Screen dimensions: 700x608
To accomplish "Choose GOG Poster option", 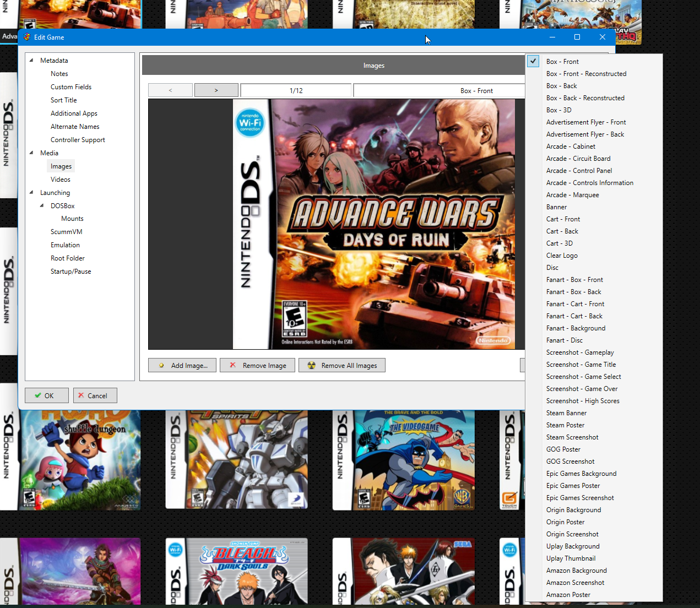I will pos(594,449).
